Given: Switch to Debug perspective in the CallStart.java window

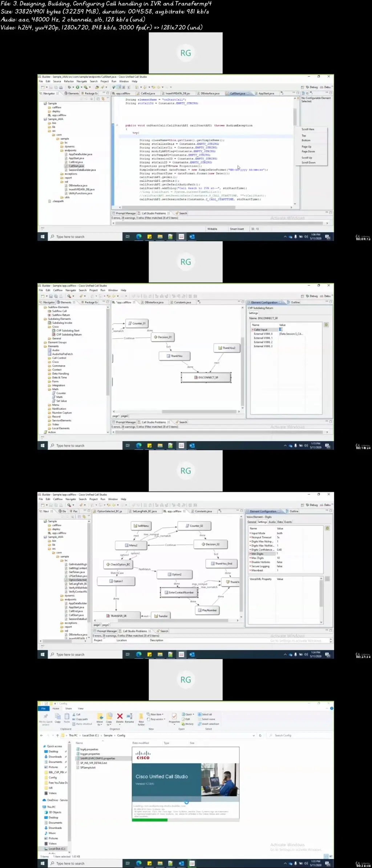Looking at the screenshot, I should point(312,87).
